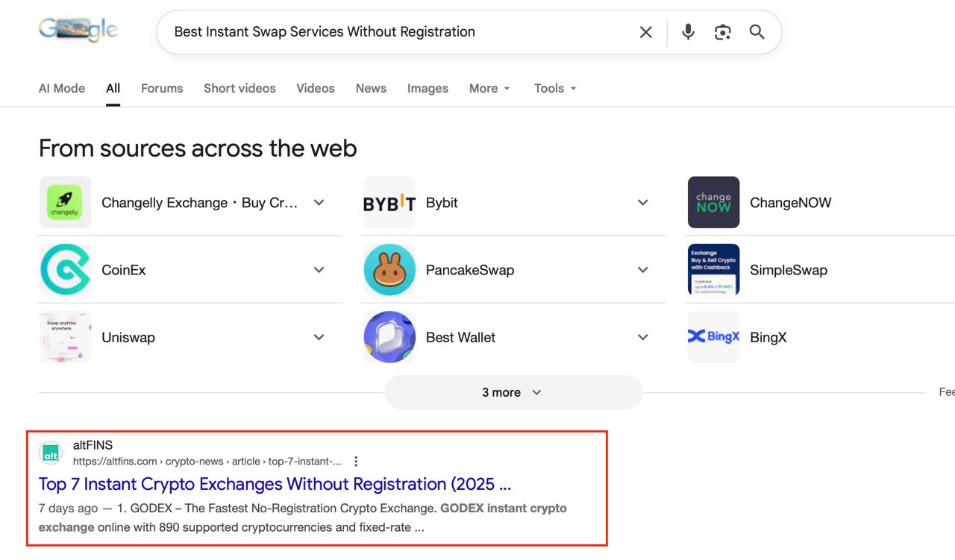
Task: Click the ChangeNOW logo thumbnail
Action: [x=713, y=202]
